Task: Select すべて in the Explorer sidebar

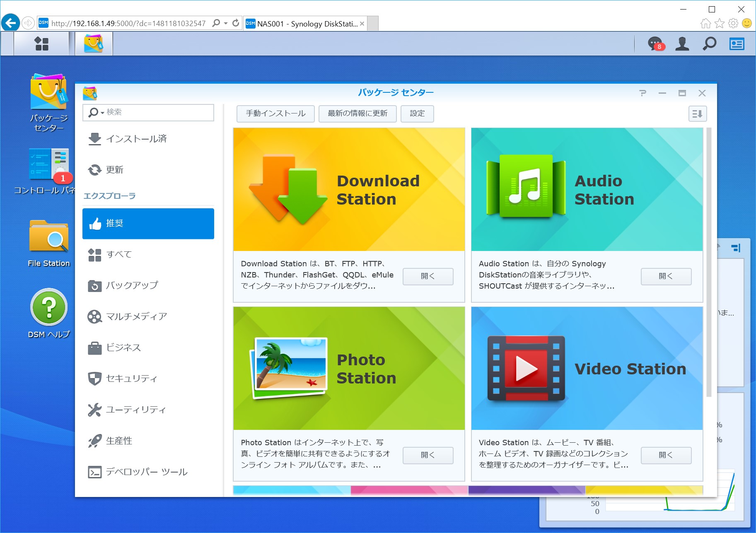Action: 119,255
